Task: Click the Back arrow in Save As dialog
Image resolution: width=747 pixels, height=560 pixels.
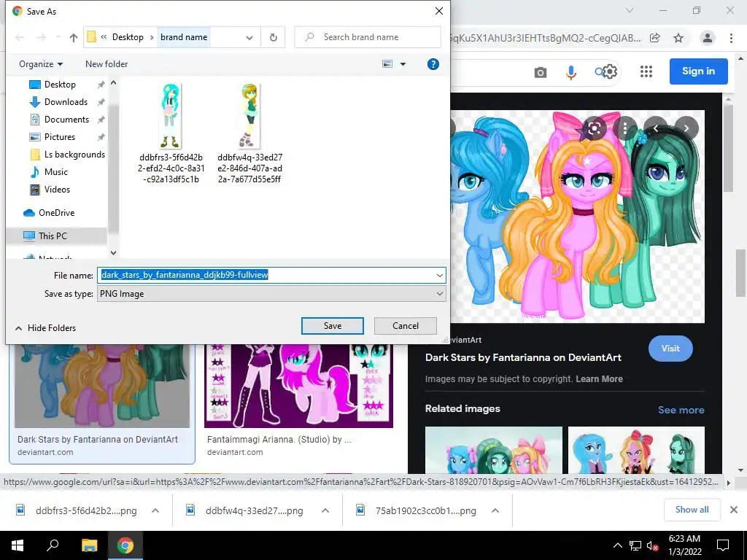Action: (20, 37)
